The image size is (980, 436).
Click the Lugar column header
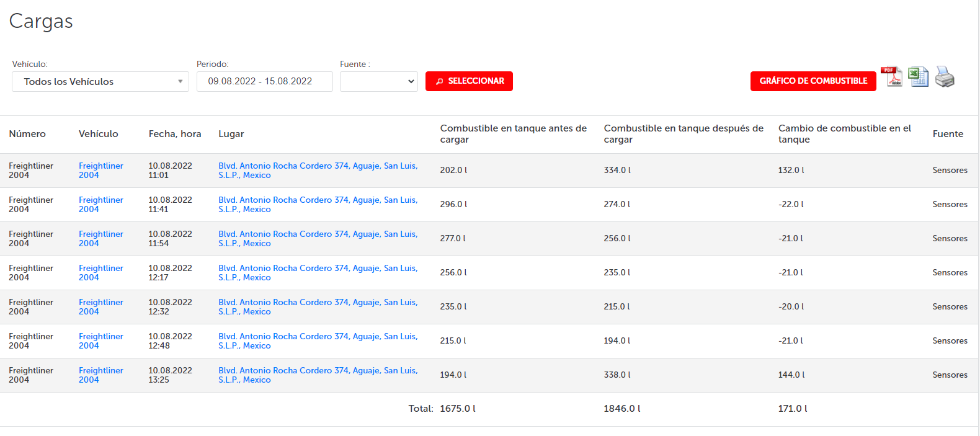point(231,134)
